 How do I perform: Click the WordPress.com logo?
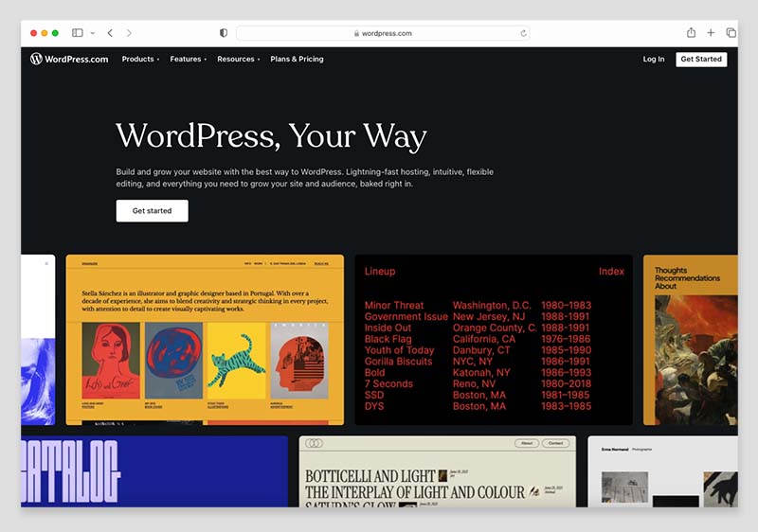69,59
